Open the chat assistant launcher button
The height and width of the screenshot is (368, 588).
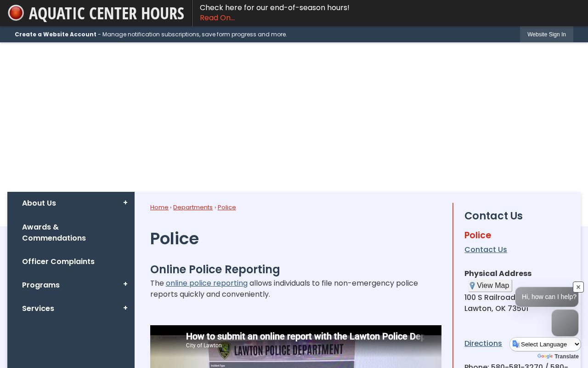click(565, 323)
